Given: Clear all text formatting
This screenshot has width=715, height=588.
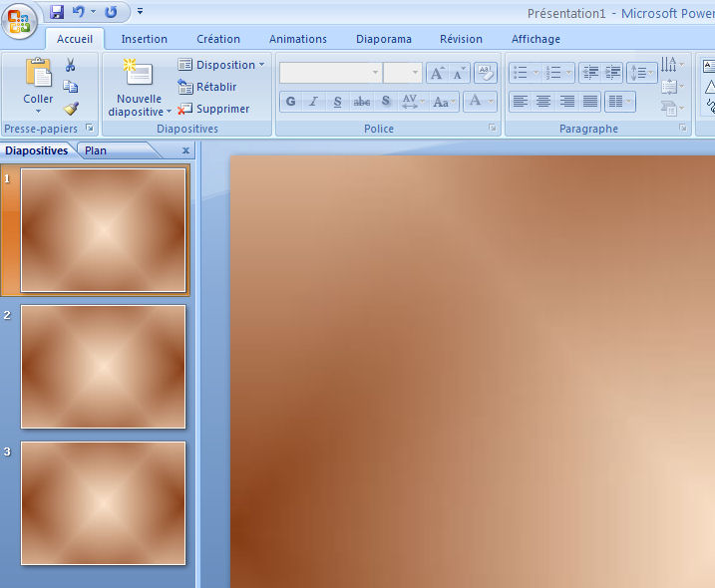Looking at the screenshot, I should [x=485, y=73].
